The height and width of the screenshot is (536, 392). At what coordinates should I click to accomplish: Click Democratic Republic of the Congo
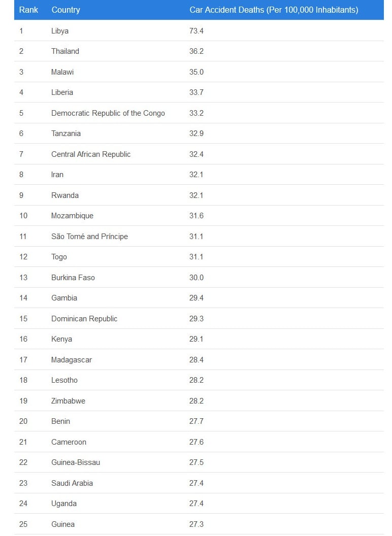(108, 113)
